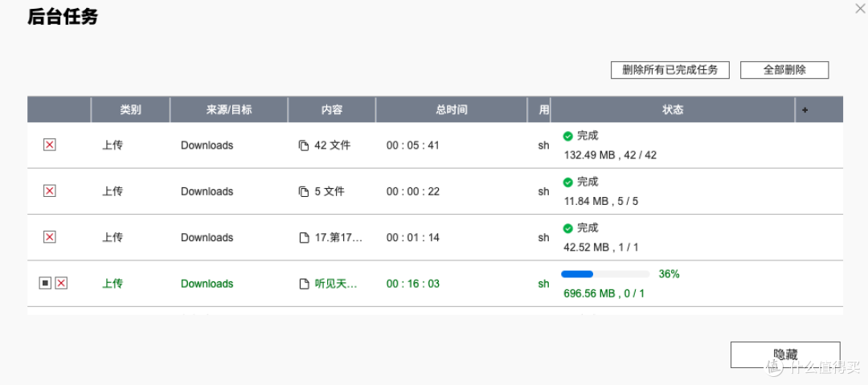Close the 后台任务 dialog
The height and width of the screenshot is (385, 868).
click(x=860, y=7)
